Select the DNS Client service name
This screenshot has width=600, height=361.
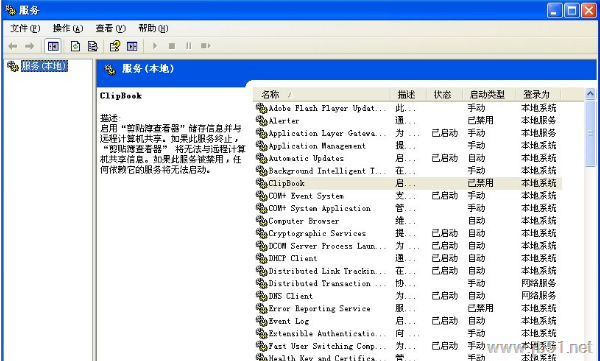coord(290,296)
